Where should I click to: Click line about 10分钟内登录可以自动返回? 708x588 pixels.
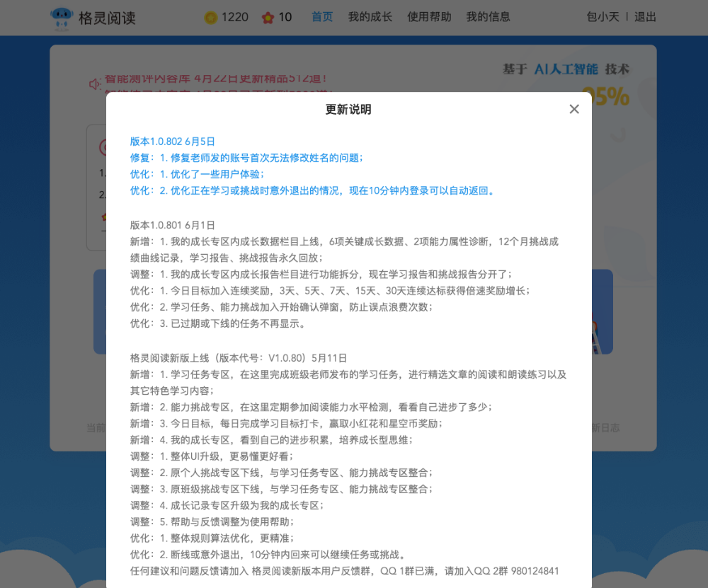314,191
